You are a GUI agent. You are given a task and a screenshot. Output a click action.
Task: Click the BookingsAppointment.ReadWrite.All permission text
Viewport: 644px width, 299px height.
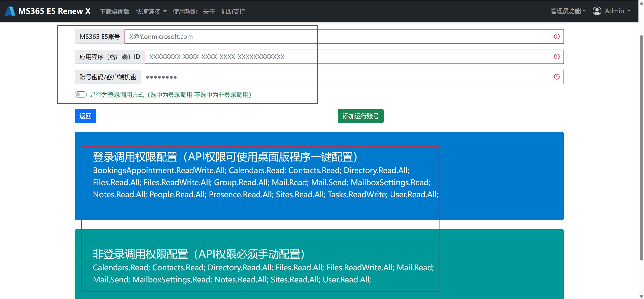[x=160, y=170]
